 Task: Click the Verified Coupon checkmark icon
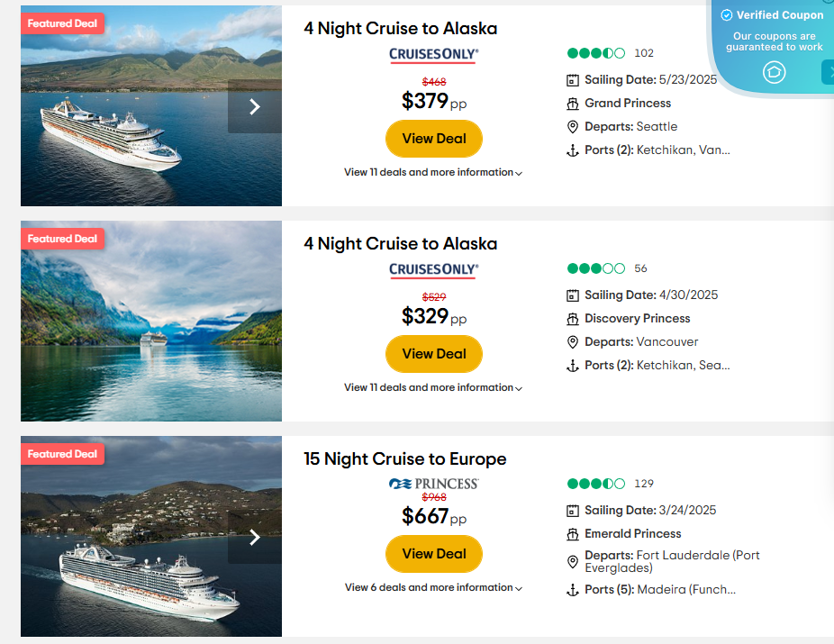click(x=727, y=15)
